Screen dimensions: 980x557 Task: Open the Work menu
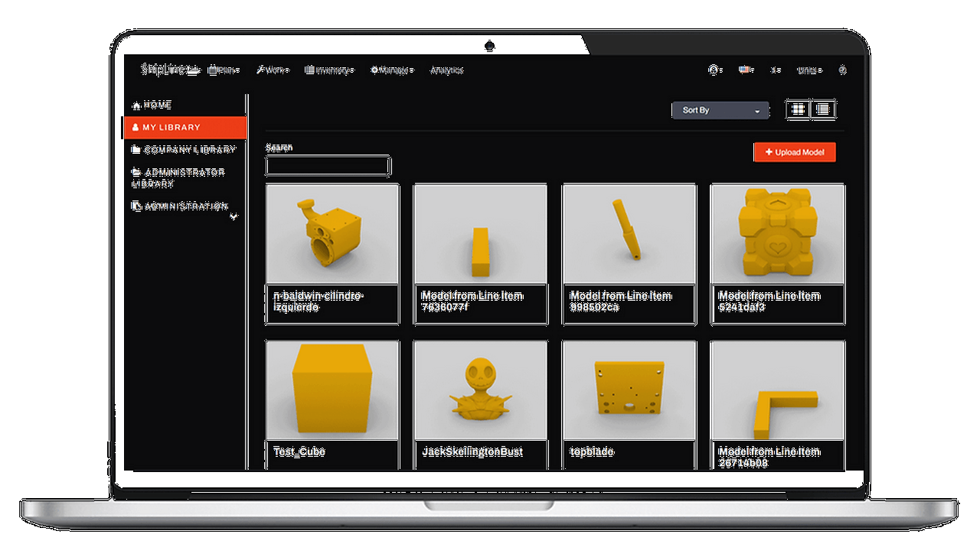tap(273, 70)
